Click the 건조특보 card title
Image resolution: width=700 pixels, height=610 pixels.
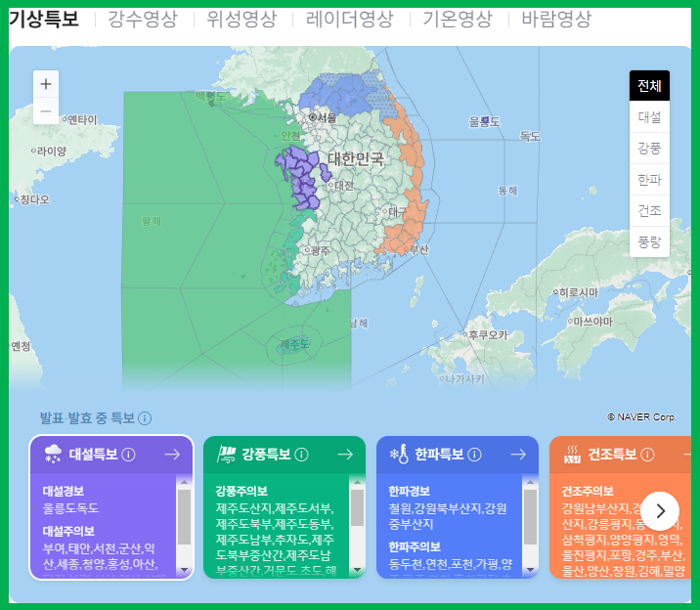pos(612,455)
